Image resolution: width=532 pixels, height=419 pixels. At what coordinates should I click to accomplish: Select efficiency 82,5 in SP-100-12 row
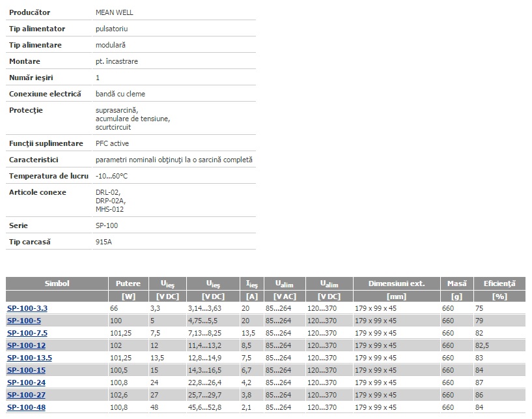tap(482, 345)
